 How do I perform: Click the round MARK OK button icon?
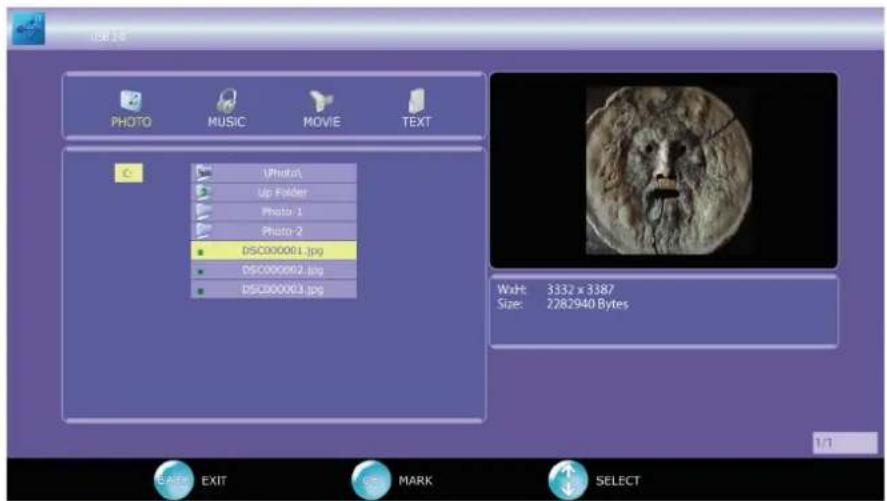tap(371, 481)
